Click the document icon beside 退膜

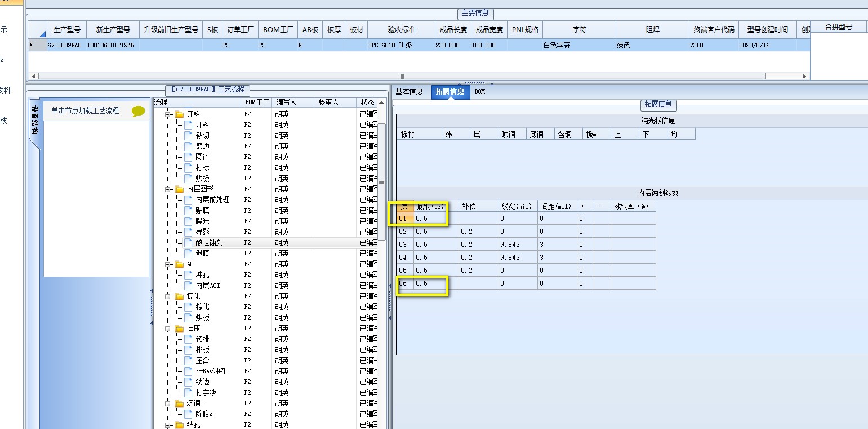pyautogui.click(x=188, y=254)
